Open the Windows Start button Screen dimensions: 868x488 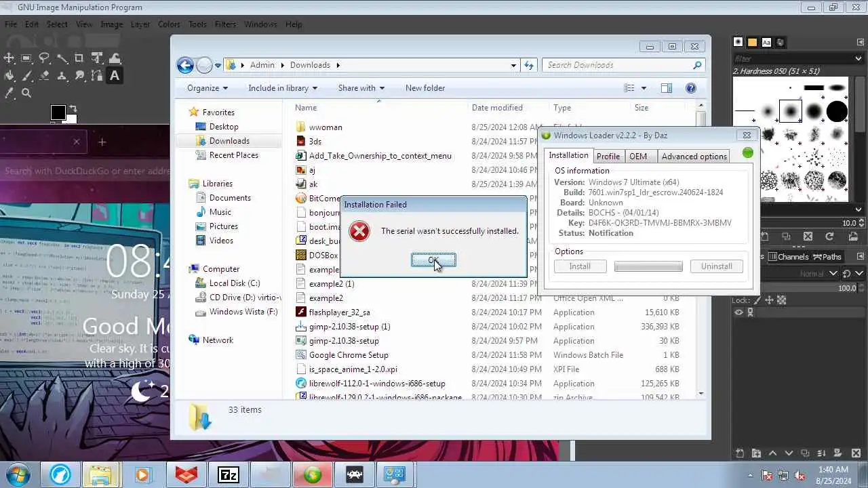18,474
